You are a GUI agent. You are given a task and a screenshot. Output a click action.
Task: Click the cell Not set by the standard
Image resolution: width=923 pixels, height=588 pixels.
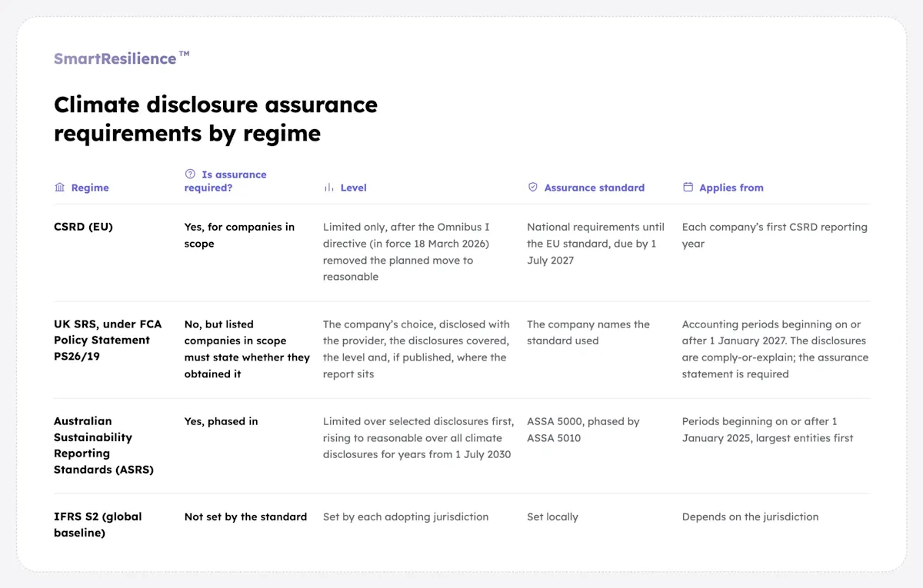pyautogui.click(x=245, y=517)
